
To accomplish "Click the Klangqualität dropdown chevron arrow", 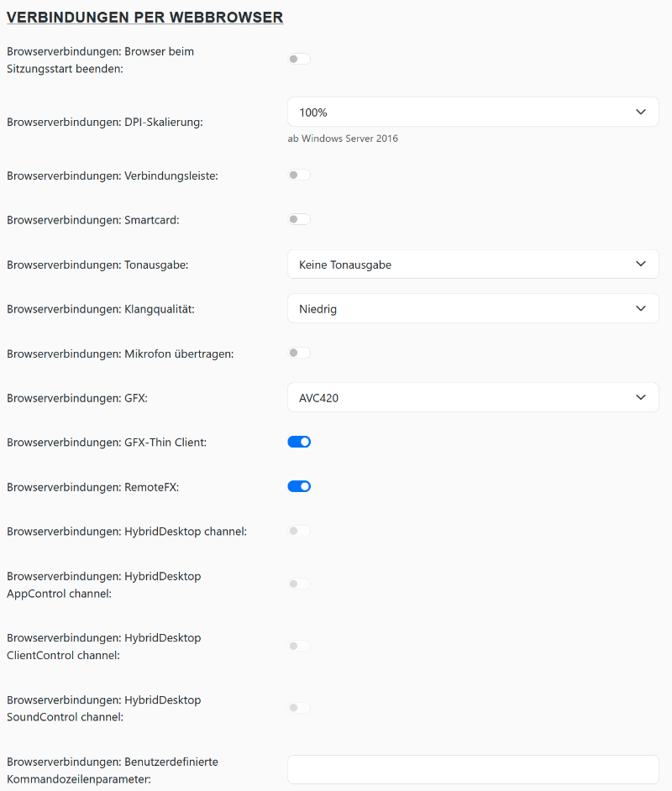I will tap(641, 309).
